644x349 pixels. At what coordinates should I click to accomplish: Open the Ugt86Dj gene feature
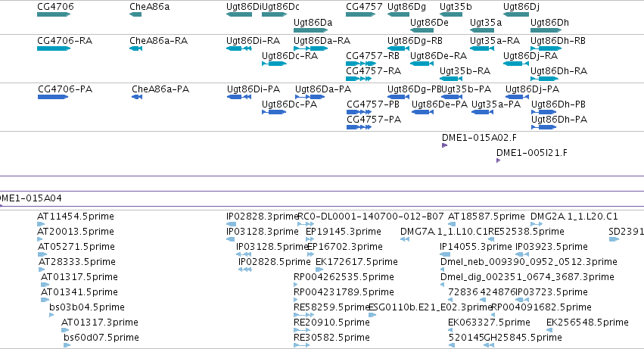coord(516,14)
